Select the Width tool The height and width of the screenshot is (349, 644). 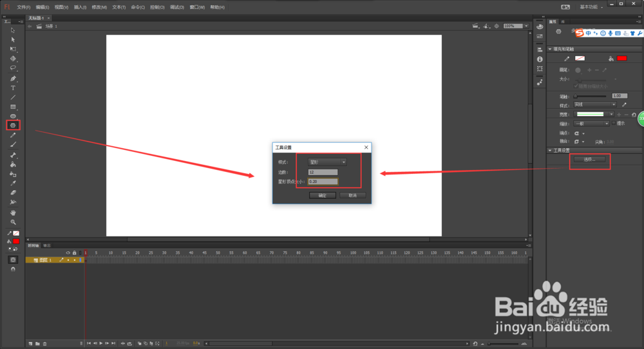tap(13, 202)
